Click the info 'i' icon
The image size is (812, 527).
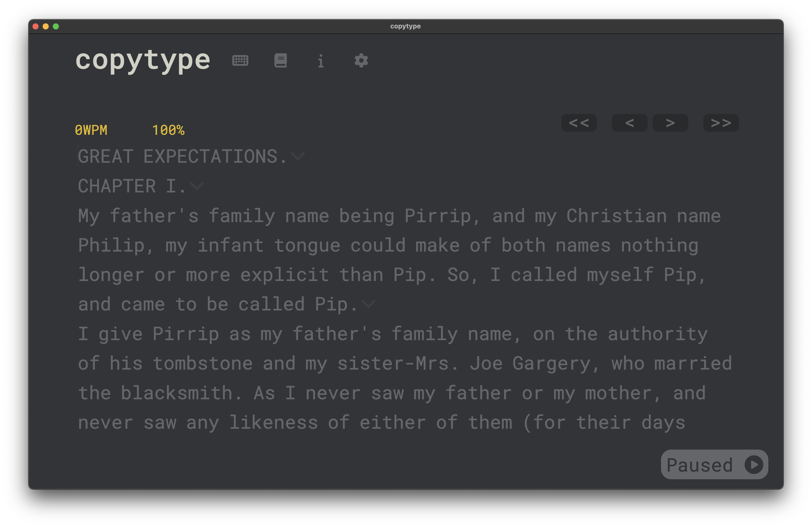point(321,61)
